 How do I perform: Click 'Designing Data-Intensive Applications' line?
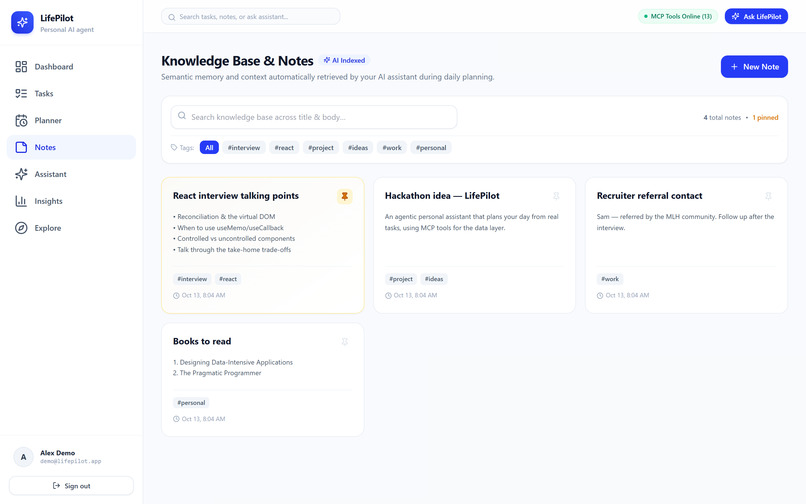pyautogui.click(x=233, y=362)
